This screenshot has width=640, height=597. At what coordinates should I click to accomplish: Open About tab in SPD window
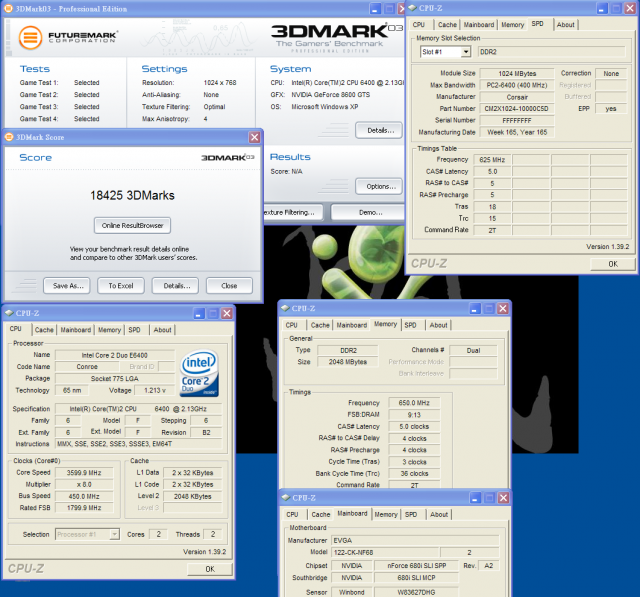point(565,25)
